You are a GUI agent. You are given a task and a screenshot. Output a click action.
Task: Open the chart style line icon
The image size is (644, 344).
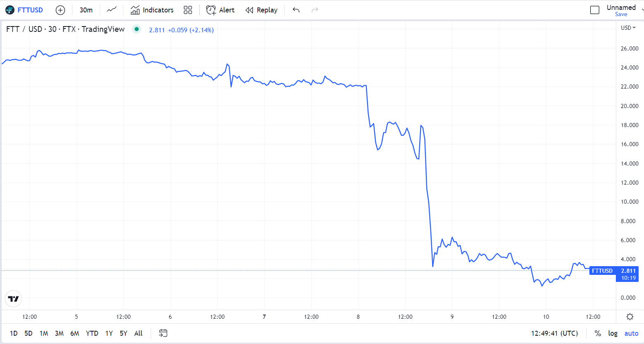tap(112, 10)
